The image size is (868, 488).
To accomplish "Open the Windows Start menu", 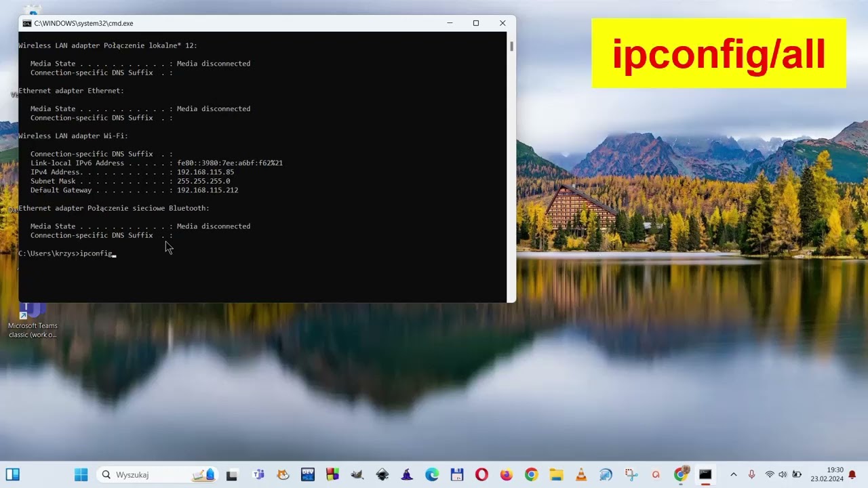I will tap(81, 474).
